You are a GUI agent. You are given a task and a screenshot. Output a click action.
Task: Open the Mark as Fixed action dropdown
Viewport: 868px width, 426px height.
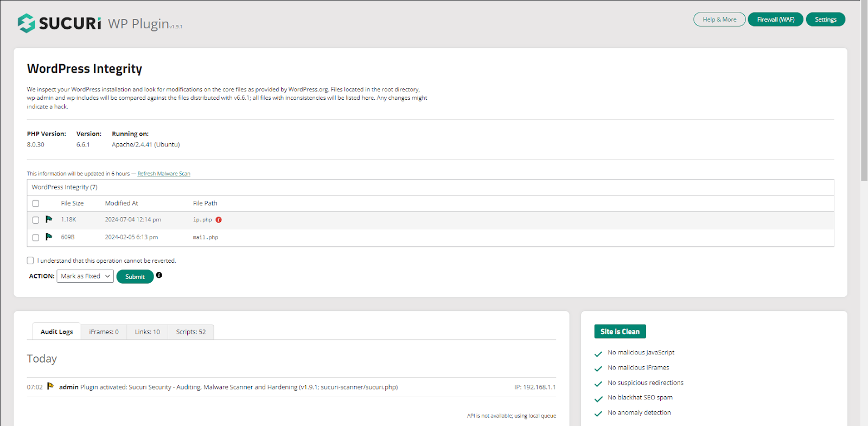click(x=85, y=276)
